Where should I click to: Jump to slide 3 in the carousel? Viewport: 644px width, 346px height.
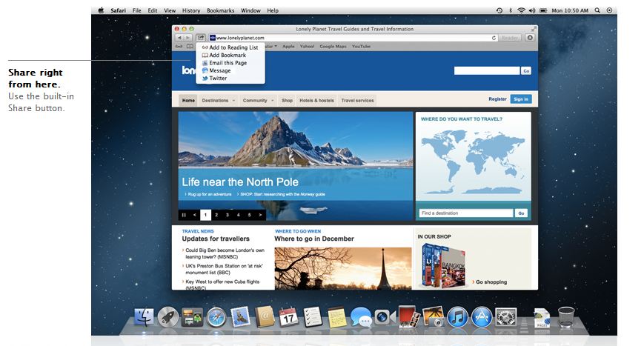227,215
